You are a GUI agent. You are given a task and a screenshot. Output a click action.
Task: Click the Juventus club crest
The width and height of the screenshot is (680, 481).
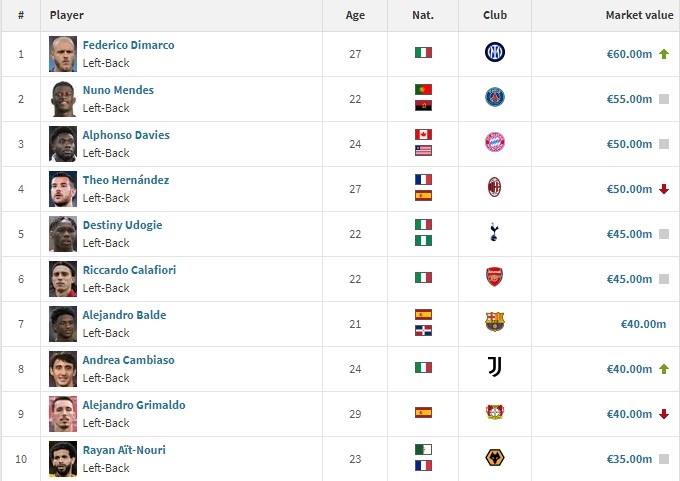494,368
